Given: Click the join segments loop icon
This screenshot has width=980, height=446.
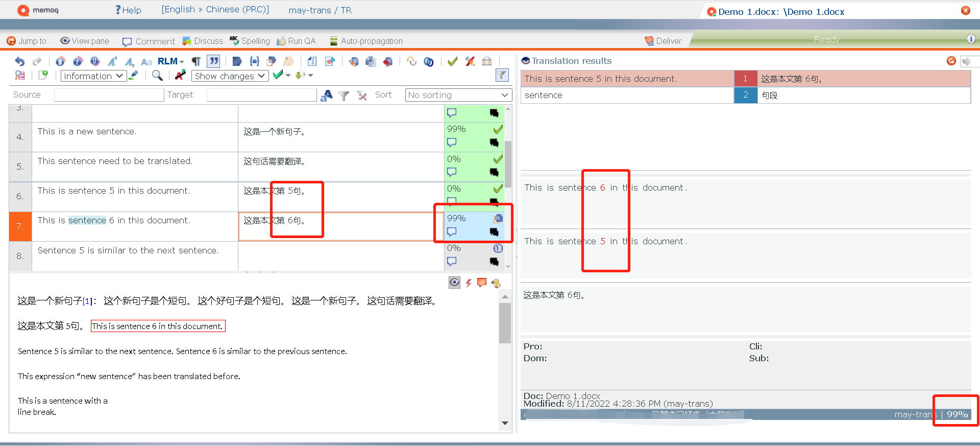Looking at the screenshot, I should coord(411,61).
